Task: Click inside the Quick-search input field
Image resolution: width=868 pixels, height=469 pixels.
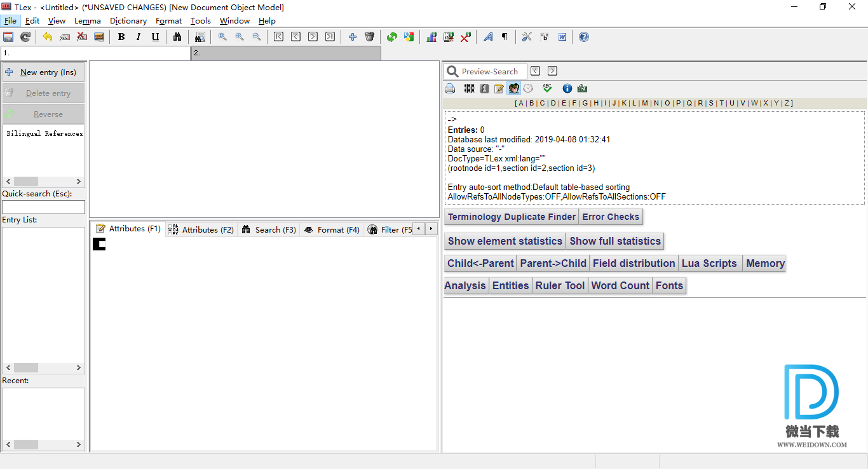Action: point(43,207)
